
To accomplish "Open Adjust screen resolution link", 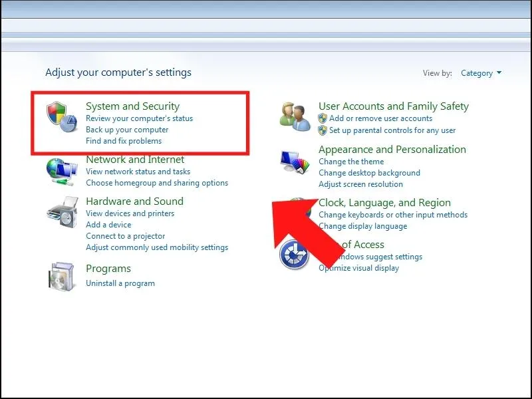I will tap(360, 184).
